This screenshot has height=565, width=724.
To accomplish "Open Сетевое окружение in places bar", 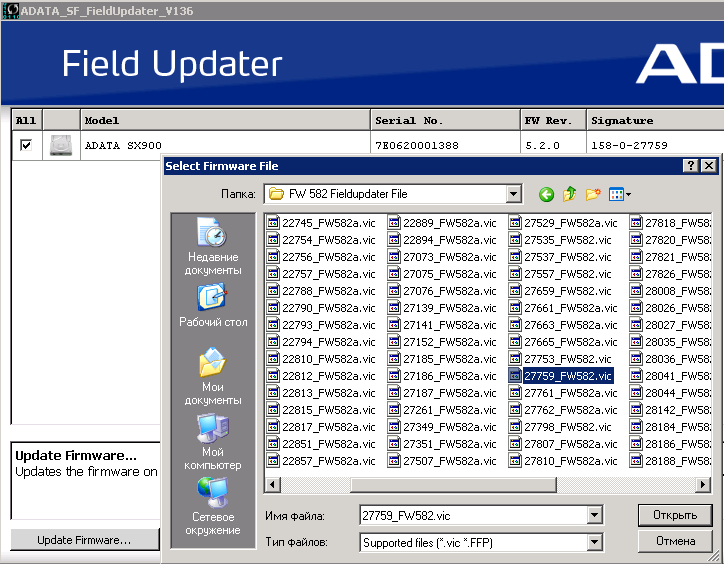I will (213, 506).
